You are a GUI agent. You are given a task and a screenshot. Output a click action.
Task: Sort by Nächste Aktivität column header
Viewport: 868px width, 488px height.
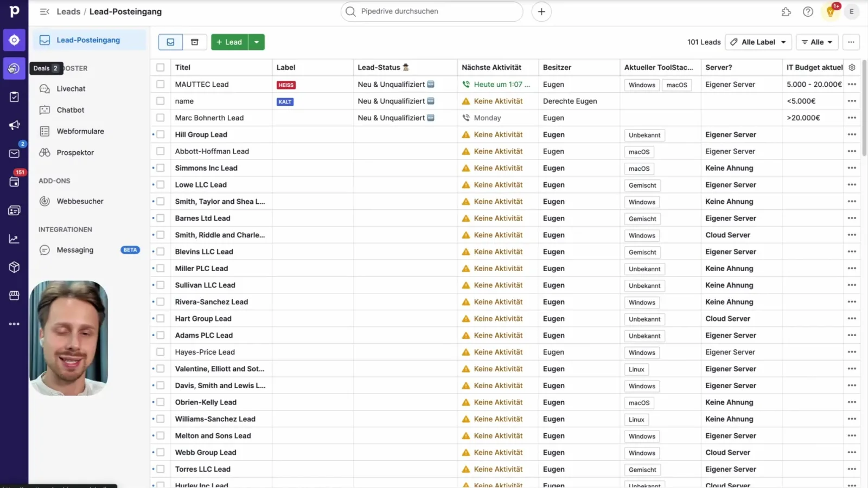click(x=492, y=67)
